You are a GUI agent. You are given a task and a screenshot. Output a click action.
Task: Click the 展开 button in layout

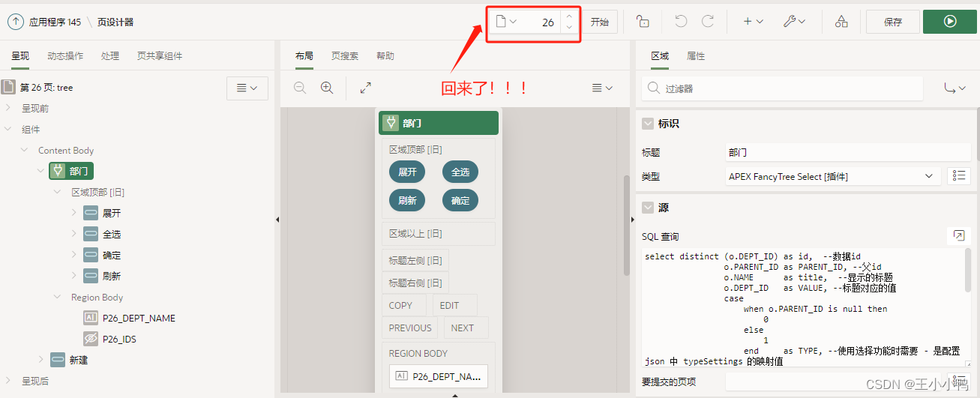click(407, 172)
